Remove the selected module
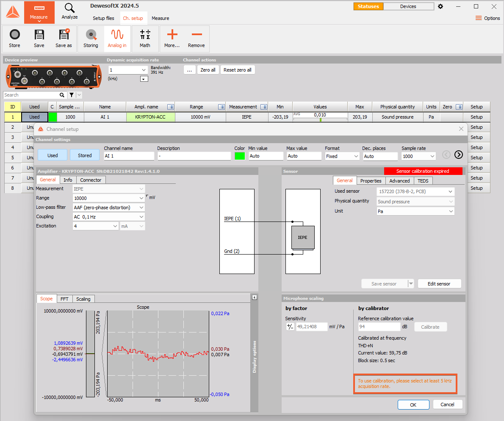 click(197, 39)
